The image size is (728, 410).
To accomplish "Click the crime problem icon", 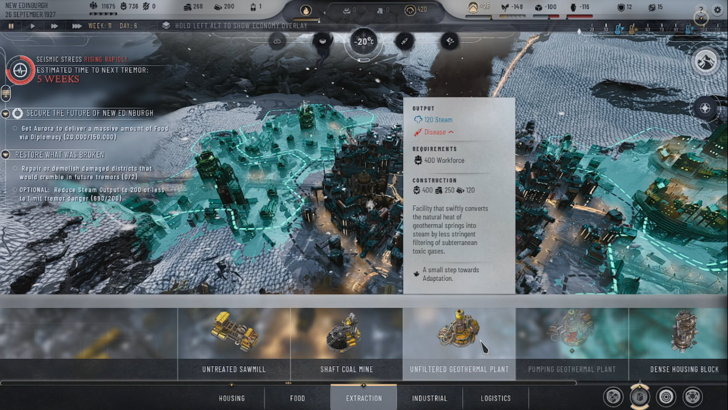I will (449, 41).
